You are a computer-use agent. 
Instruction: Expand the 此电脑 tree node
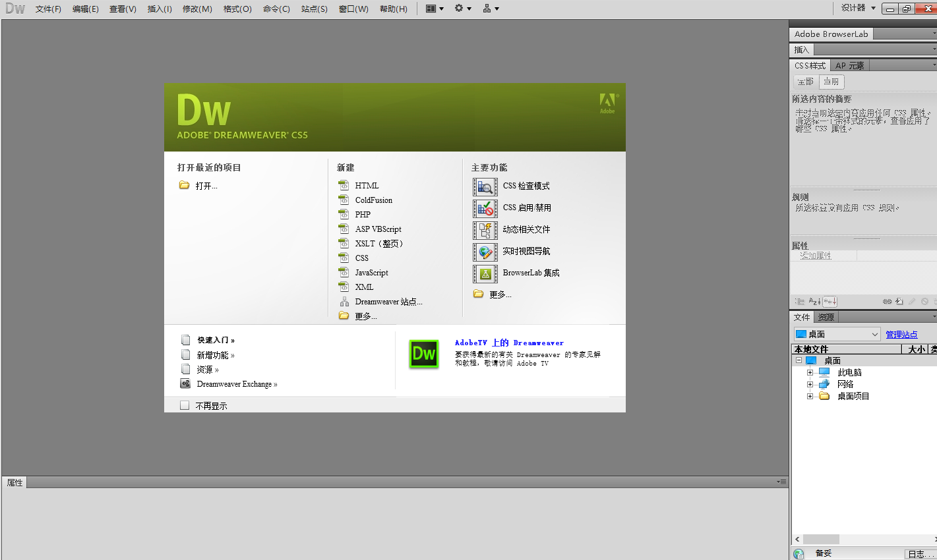810,372
